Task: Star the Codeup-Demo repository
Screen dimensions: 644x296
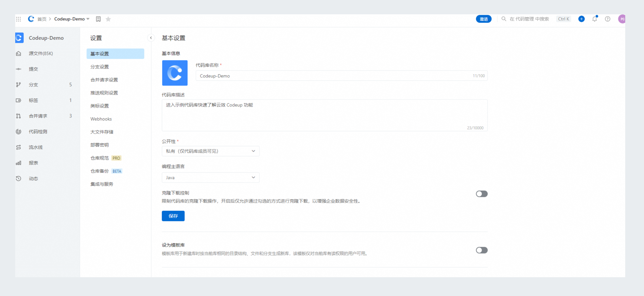Action: pos(108,19)
